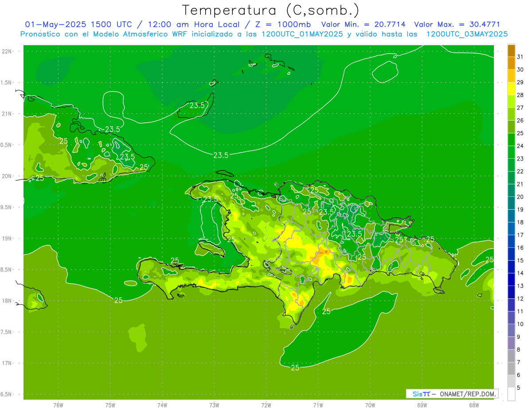The image size is (532, 411).
Task: Click the 19N latitude axis label
Action: pos(7,239)
